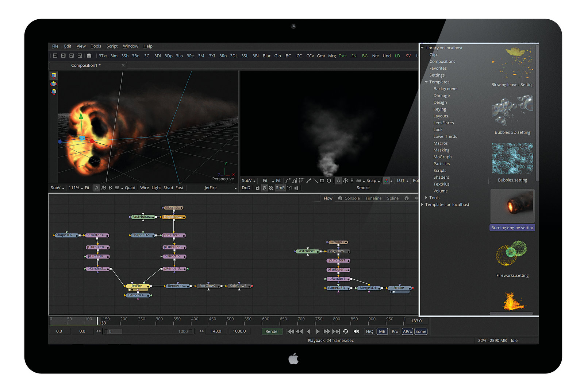Image resolution: width=584 pixels, height=392 pixels.
Task: Select the rectangle mask tool icon
Action: (x=322, y=181)
